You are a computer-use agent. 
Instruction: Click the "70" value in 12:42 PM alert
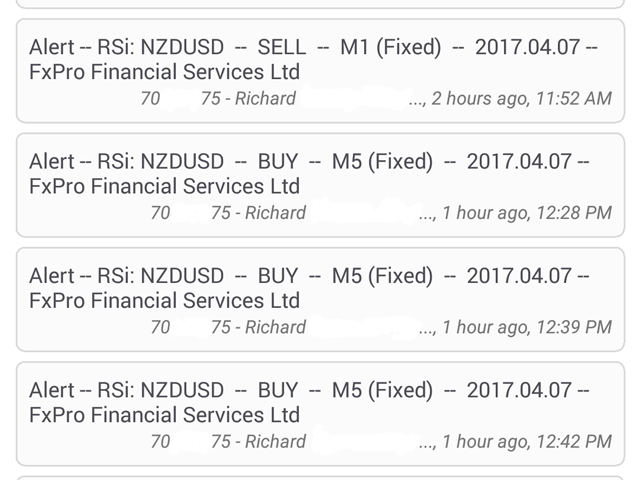pos(160,440)
